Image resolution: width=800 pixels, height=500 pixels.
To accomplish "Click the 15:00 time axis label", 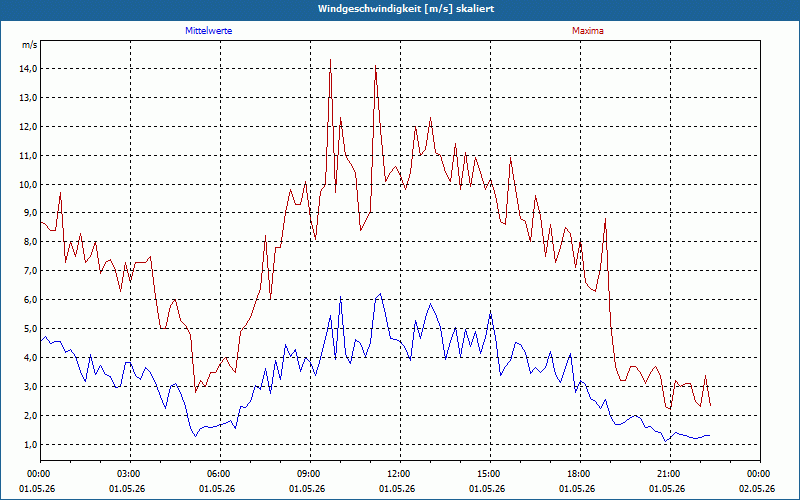I will [x=490, y=474].
